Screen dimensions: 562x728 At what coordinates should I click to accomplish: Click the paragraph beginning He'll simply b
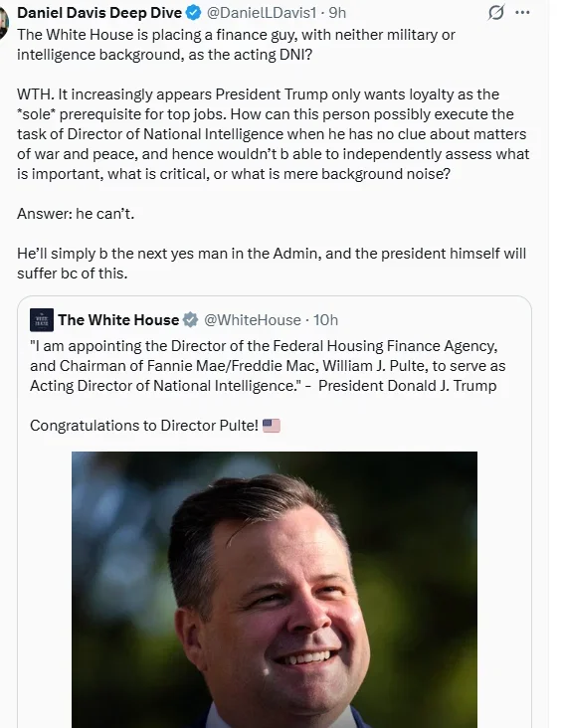272,264
